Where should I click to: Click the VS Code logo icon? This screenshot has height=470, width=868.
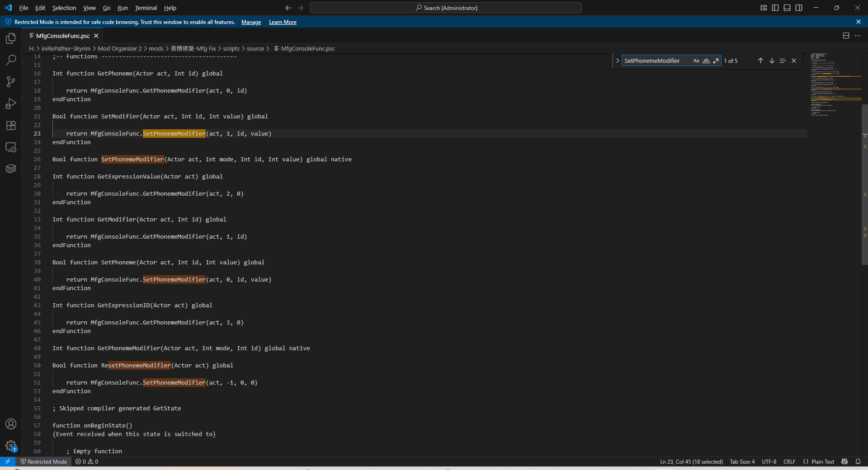point(8,8)
